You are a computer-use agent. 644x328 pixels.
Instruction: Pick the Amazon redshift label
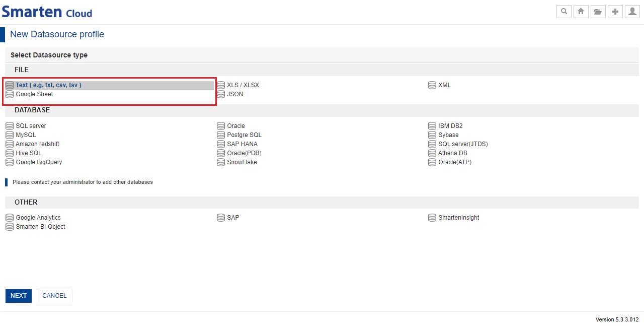(x=37, y=144)
